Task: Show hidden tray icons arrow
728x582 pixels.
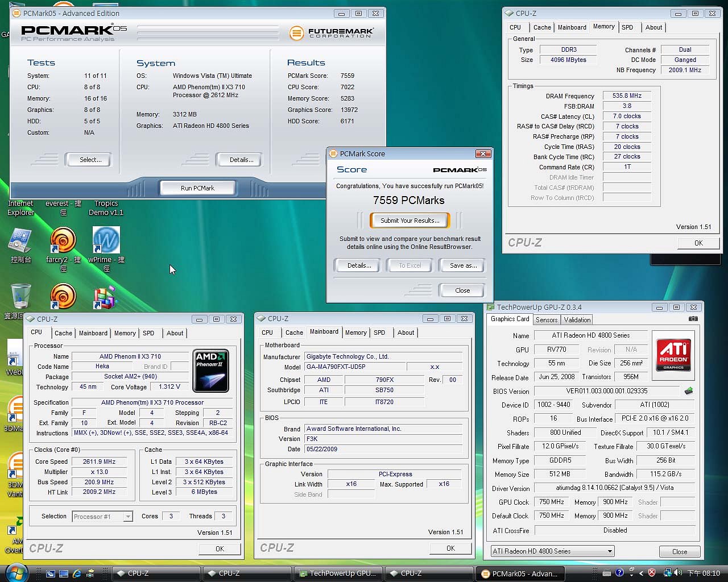Action: pos(641,573)
